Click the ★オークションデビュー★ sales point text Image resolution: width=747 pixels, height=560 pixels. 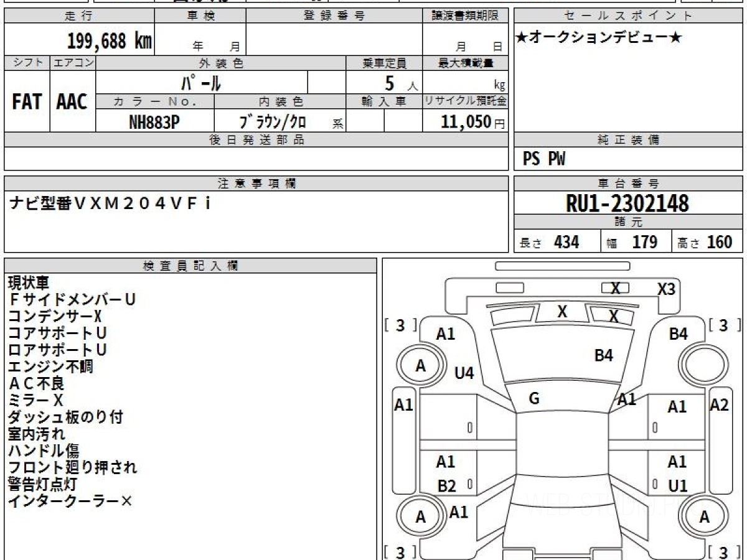pyautogui.click(x=599, y=38)
